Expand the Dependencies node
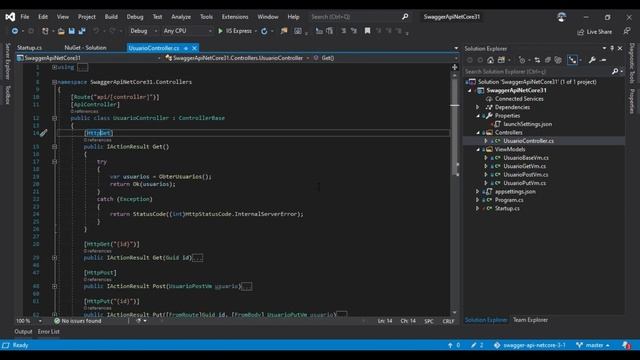640x360 pixels. (478, 107)
